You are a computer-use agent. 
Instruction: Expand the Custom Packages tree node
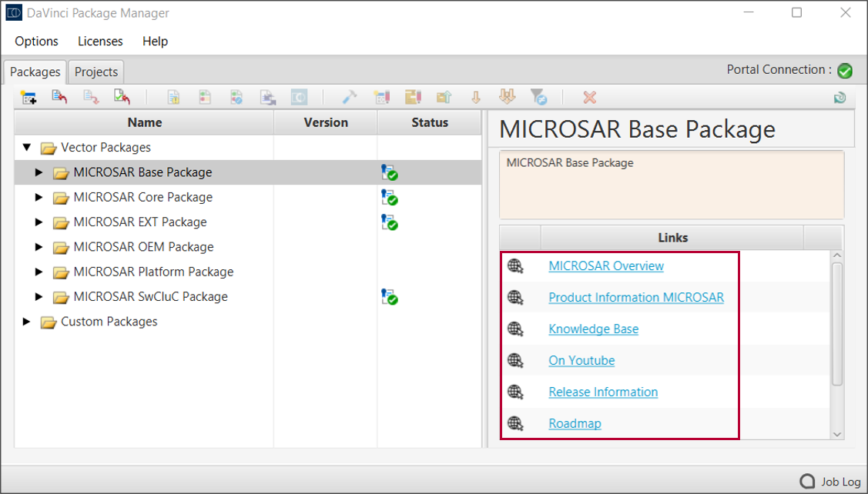(26, 322)
